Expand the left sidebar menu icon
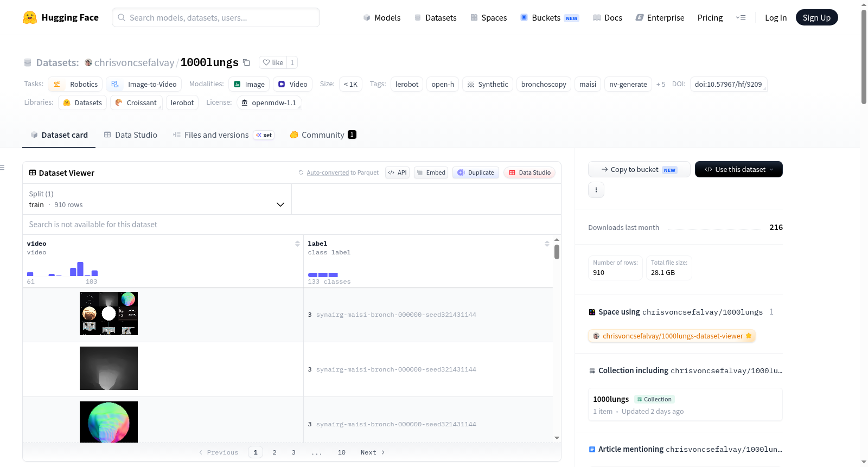The image size is (868, 467). pos(2,168)
